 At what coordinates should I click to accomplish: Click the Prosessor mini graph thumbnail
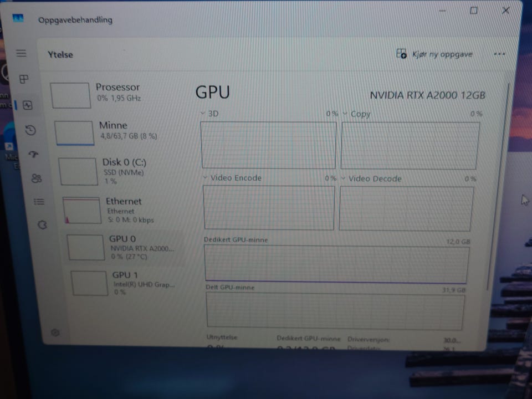click(x=70, y=95)
